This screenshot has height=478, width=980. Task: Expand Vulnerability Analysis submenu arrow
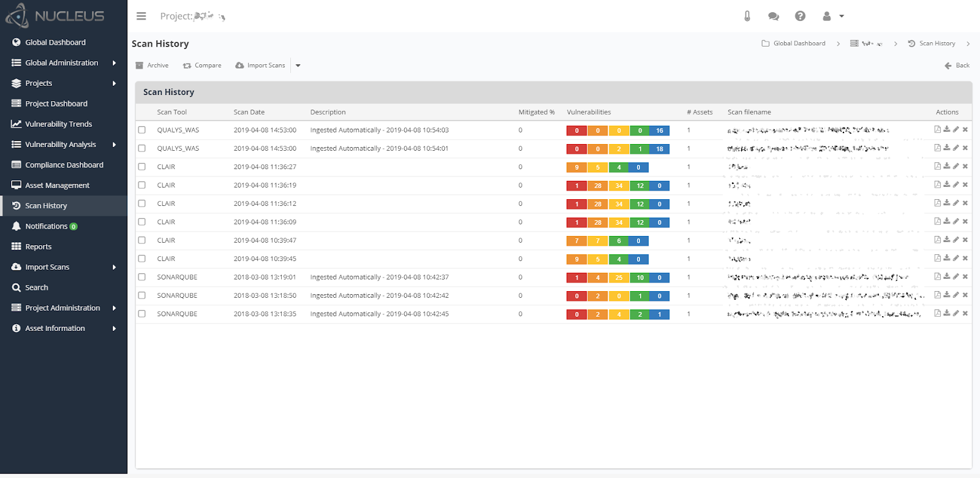(114, 145)
